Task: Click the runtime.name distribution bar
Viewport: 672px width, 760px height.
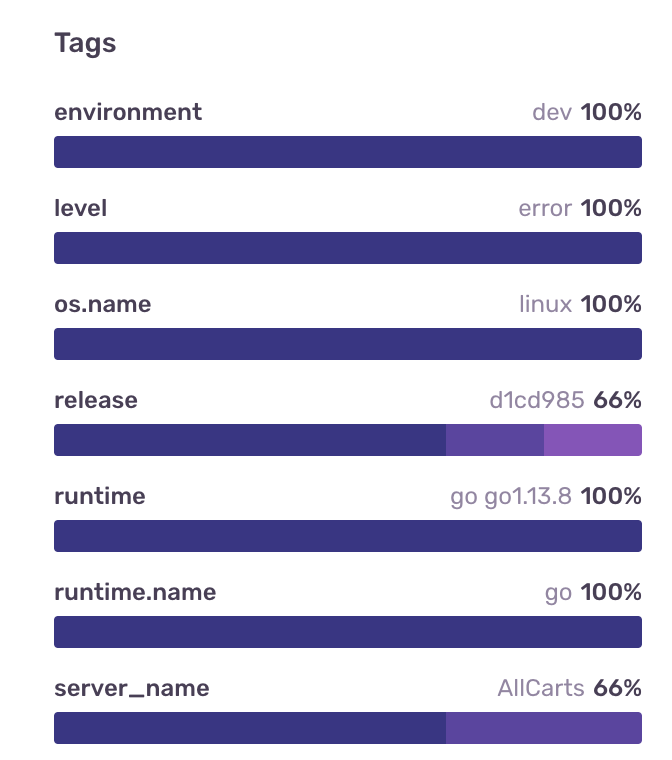Action: click(x=347, y=632)
